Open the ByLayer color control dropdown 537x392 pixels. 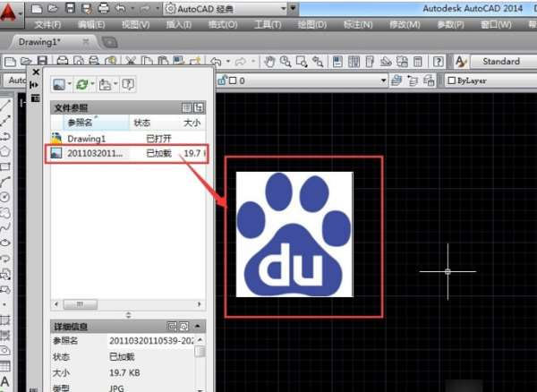pyautogui.click(x=490, y=81)
